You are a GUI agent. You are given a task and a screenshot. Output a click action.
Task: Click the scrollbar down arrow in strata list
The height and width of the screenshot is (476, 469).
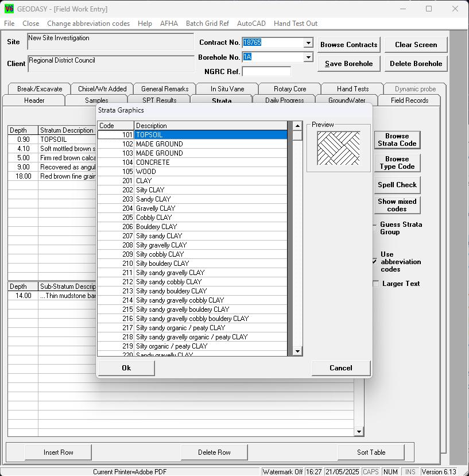click(x=296, y=351)
